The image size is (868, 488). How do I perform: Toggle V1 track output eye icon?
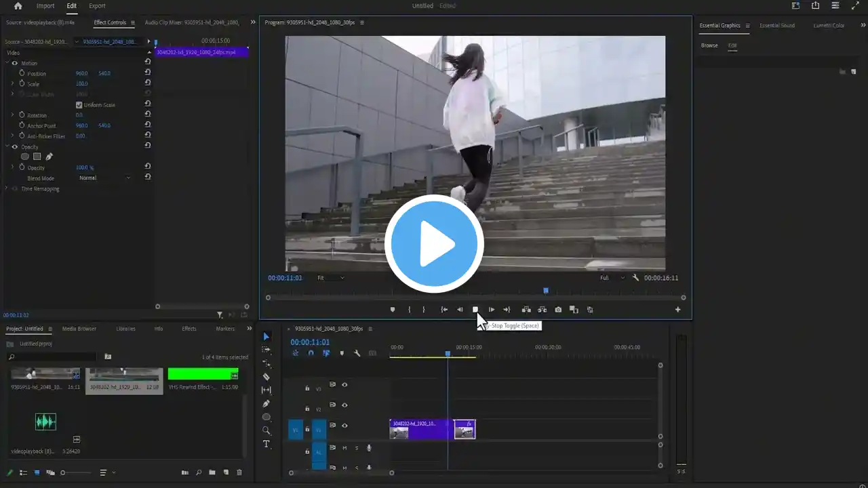point(344,426)
